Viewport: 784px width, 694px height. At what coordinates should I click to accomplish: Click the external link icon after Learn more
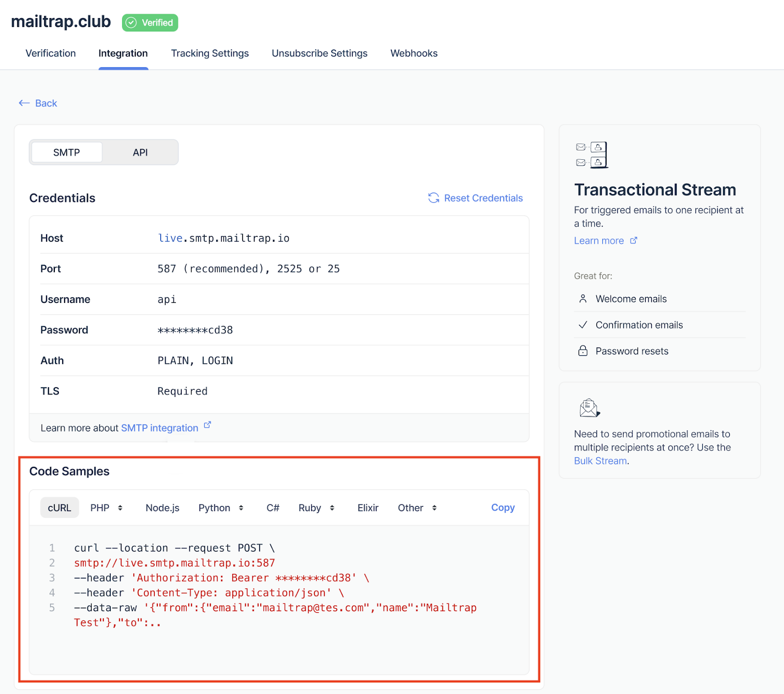tap(634, 240)
